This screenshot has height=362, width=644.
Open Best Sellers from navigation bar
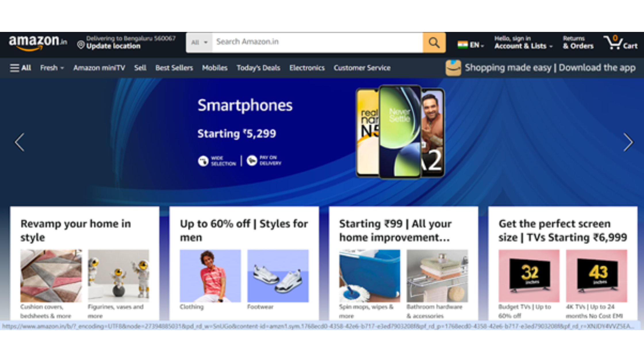[x=174, y=68]
